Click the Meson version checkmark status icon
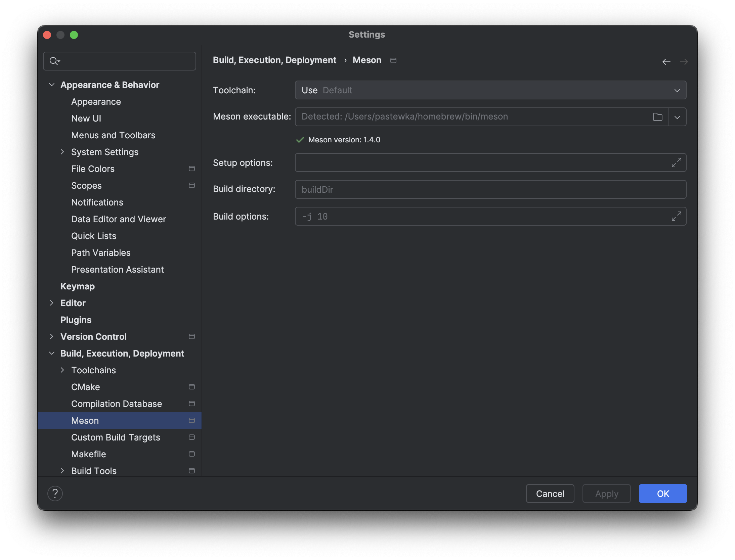The width and height of the screenshot is (735, 560). (x=300, y=139)
